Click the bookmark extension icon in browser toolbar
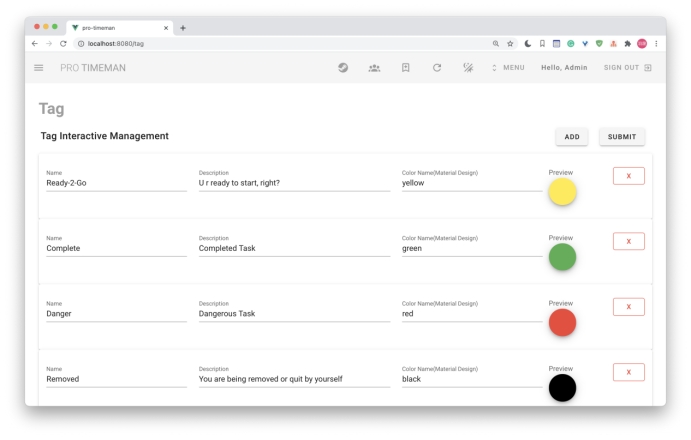 click(542, 44)
